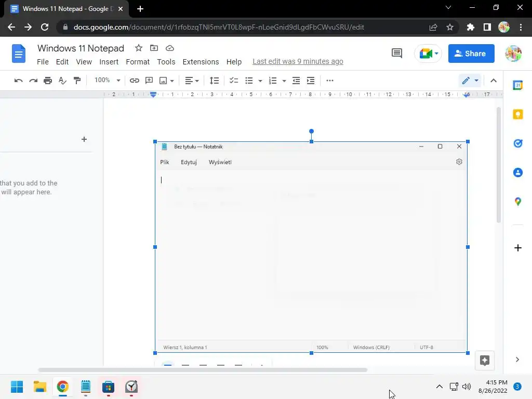Open Contacts side panel
Image resolution: width=532 pixels, height=399 pixels.
(x=518, y=172)
